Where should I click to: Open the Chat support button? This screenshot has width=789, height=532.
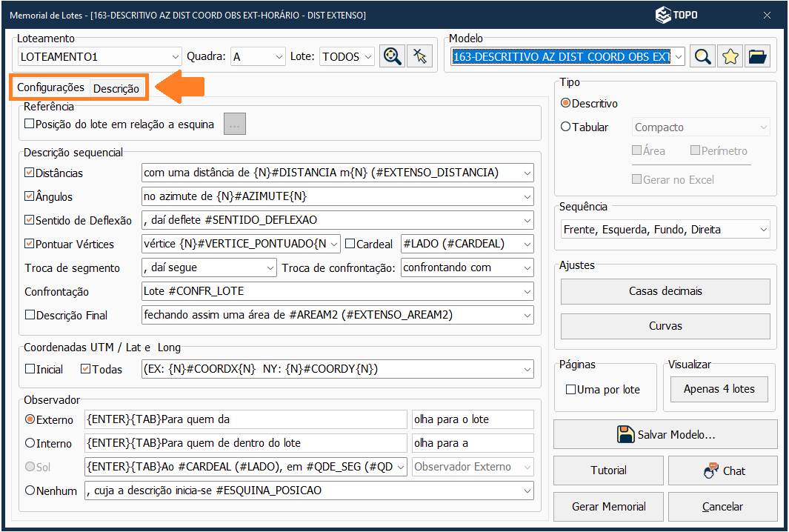tap(722, 471)
